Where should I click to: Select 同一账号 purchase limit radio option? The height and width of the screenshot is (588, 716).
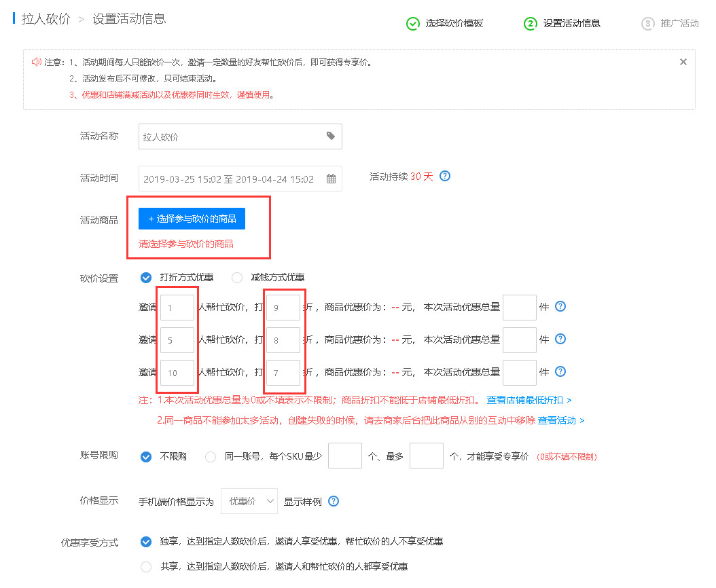pyautogui.click(x=211, y=457)
